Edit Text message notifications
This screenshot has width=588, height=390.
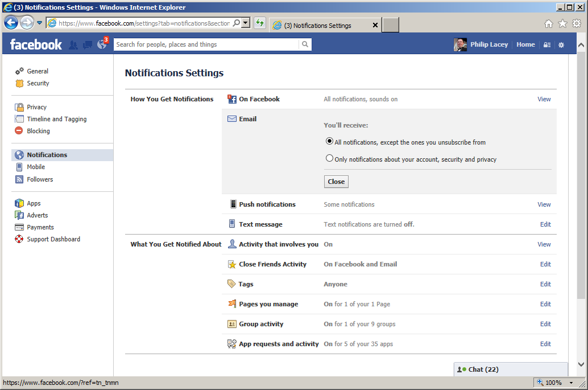[545, 224]
